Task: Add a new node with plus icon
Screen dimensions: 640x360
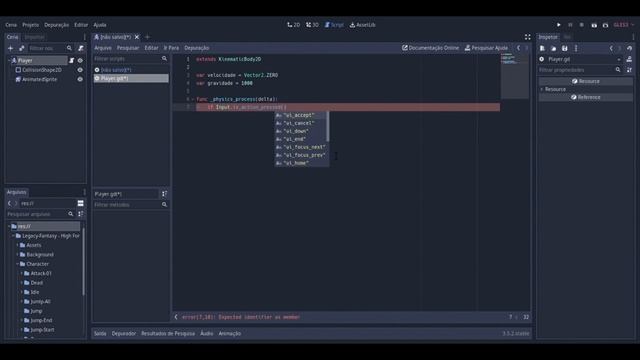Action: 11,48
